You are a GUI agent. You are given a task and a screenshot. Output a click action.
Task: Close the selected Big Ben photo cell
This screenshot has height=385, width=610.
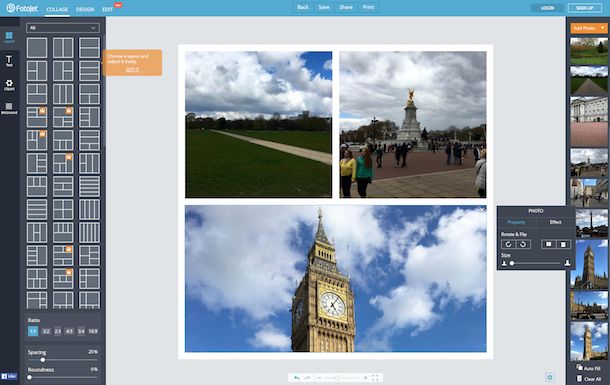coord(482,210)
